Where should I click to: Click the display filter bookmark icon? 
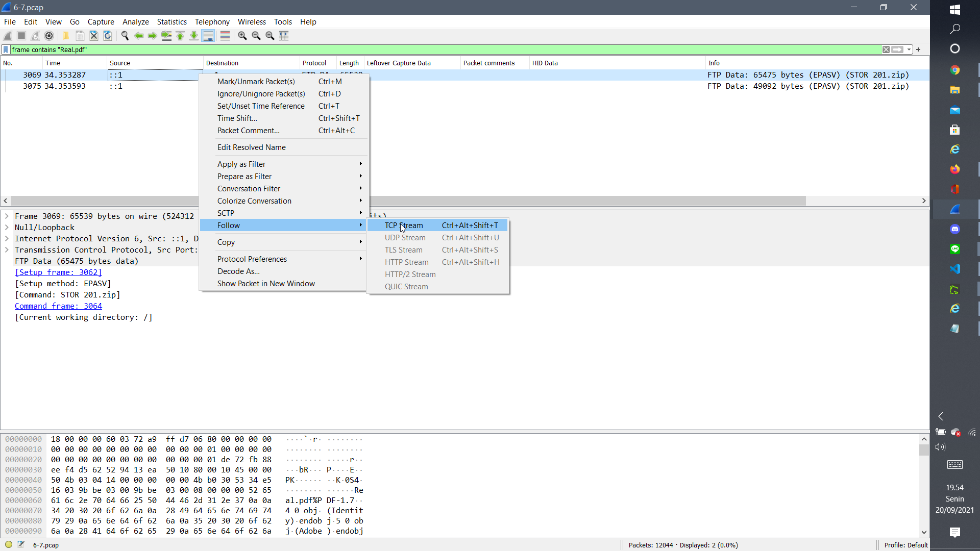(6, 49)
